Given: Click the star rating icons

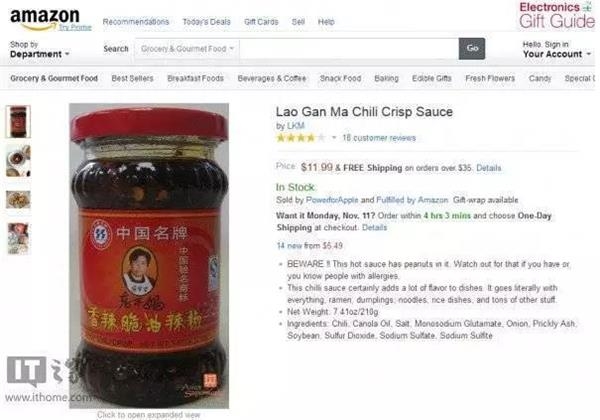Looking at the screenshot, I should click(x=300, y=138).
